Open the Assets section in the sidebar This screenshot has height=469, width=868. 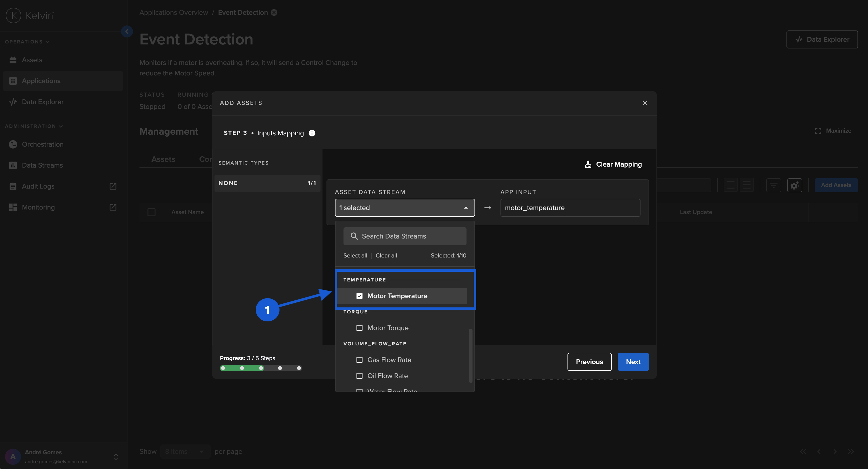(32, 60)
